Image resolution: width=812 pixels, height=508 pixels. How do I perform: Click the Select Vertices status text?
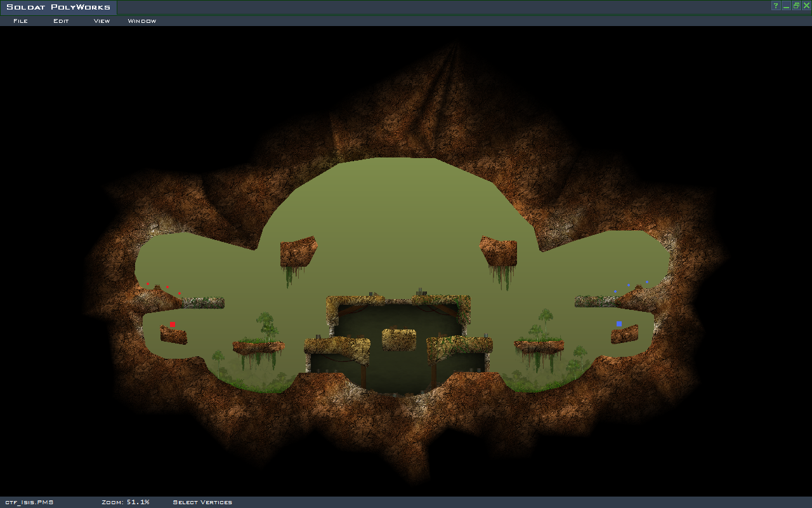202,502
